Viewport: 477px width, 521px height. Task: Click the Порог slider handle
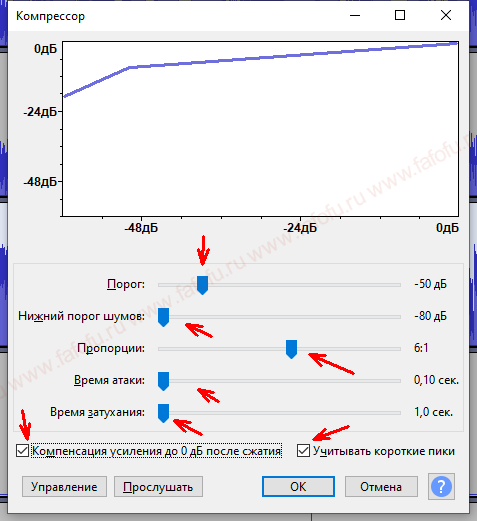tap(202, 285)
